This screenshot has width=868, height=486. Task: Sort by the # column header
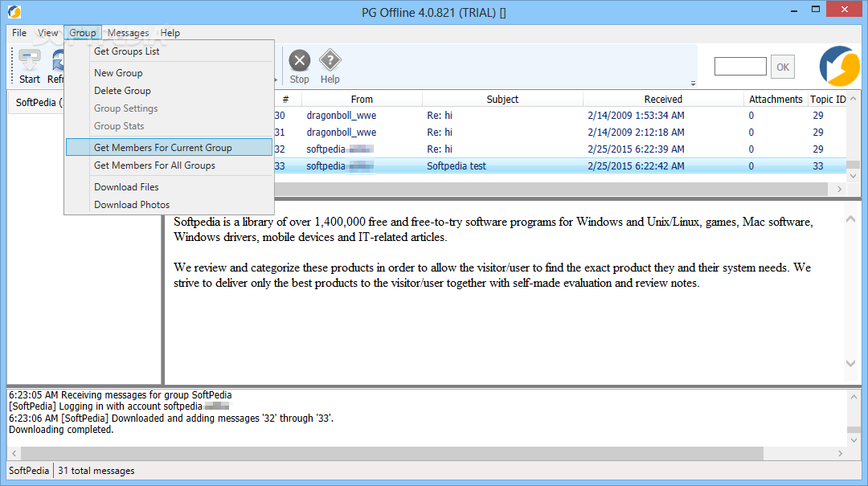(x=285, y=99)
